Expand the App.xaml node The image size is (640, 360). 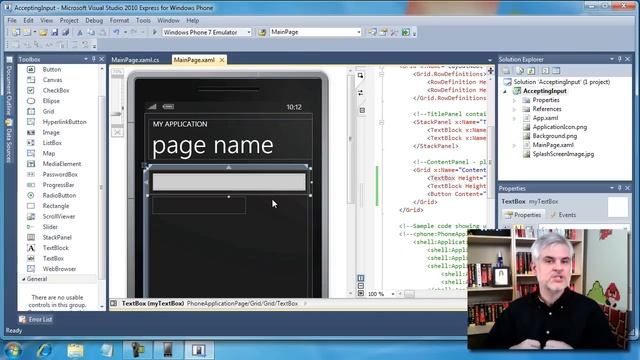[x=514, y=118]
